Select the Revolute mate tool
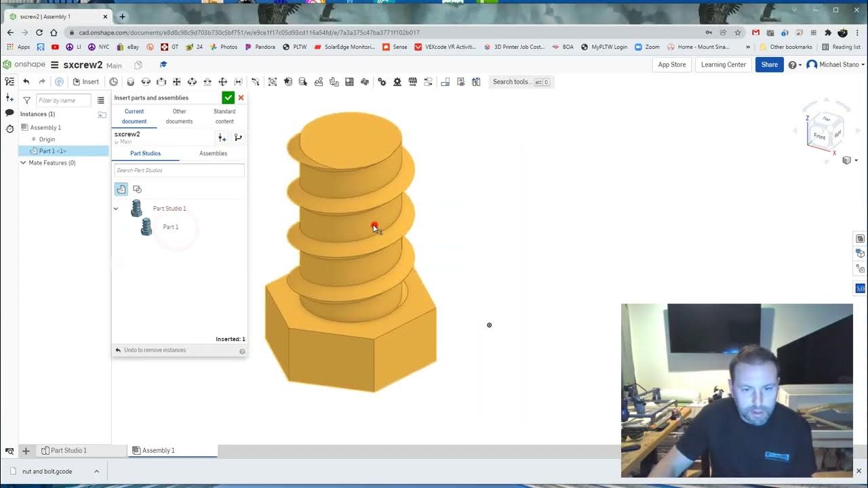The height and width of the screenshot is (488, 868). (x=146, y=81)
